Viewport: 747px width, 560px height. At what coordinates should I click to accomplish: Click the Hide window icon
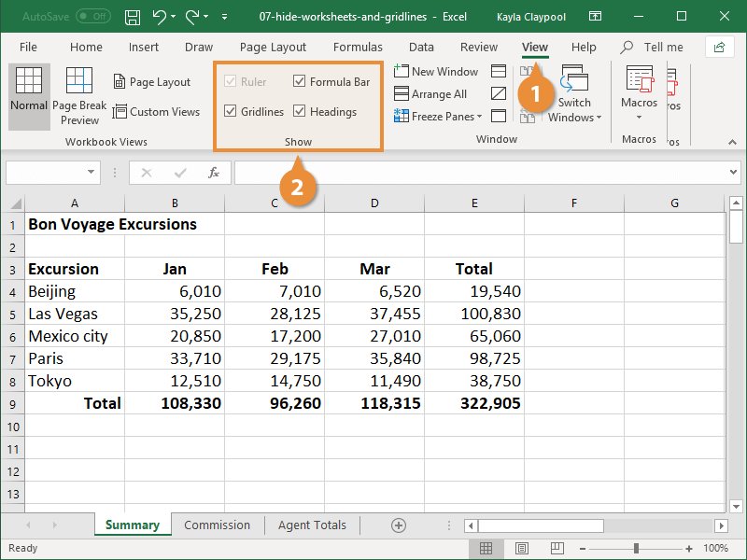coord(499,93)
